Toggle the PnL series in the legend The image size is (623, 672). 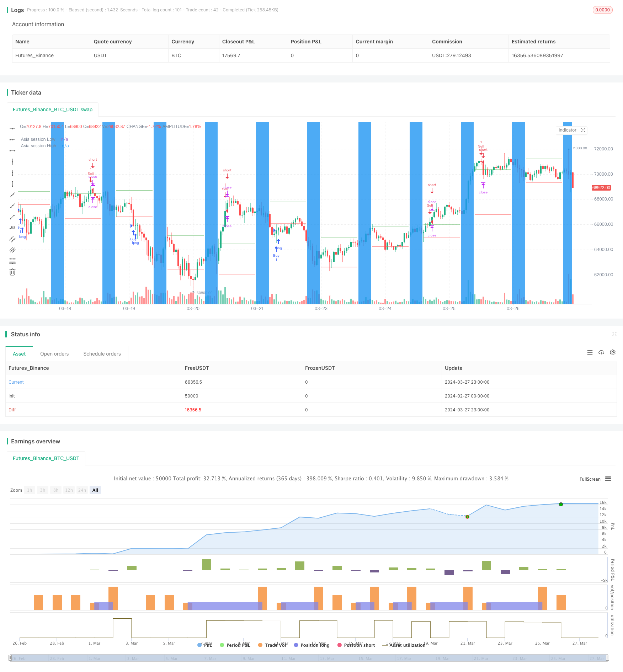[x=204, y=645]
